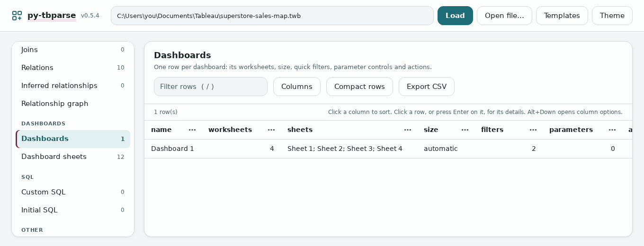Image resolution: width=644 pixels, height=246 pixels.
Task: Open column options for worksheets column
Action: coord(271,130)
